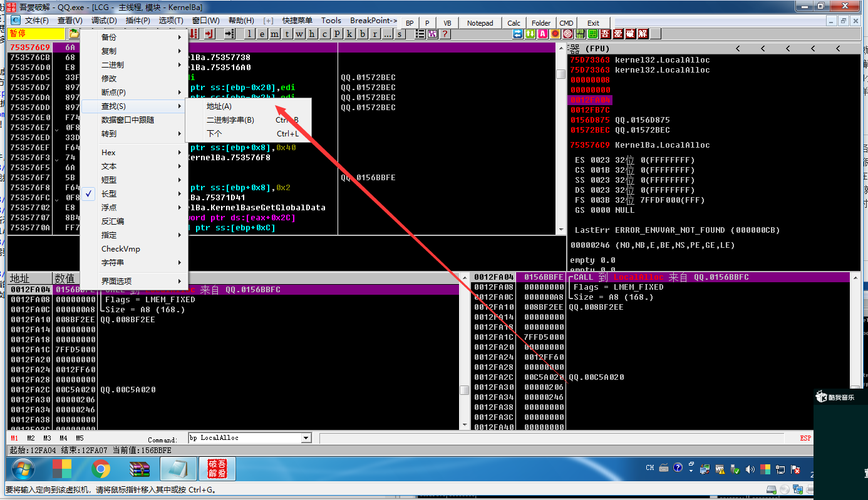Viewport: 868px width, 500px height.
Task: Click the VB shortcut button
Action: point(447,23)
